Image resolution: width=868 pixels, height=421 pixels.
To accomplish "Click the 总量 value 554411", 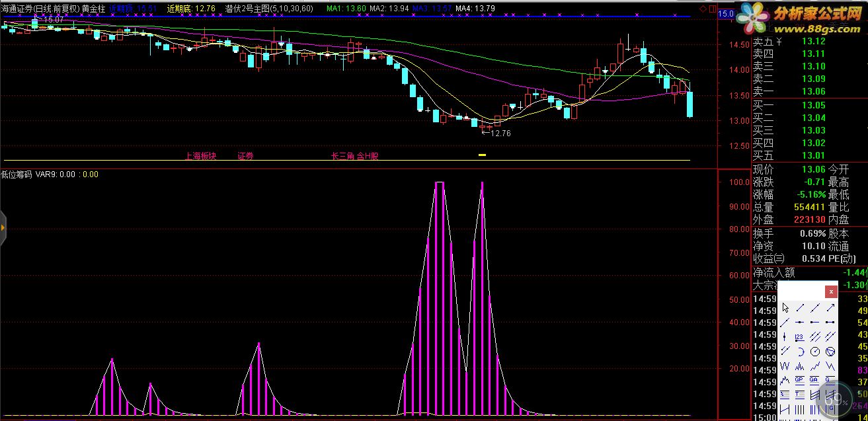I will 810,207.
